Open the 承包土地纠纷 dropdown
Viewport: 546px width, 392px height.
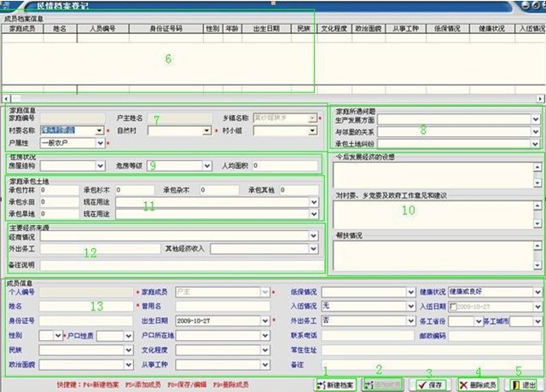coord(536,143)
